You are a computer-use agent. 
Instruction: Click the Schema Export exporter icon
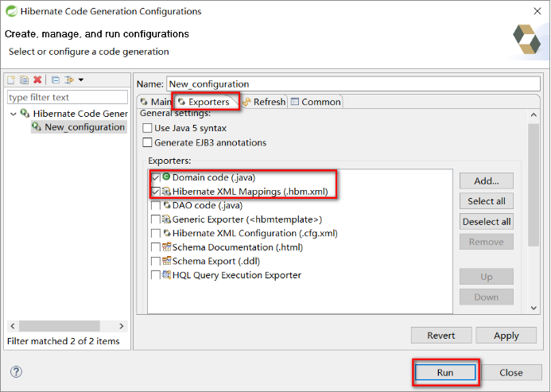pyautogui.click(x=166, y=261)
